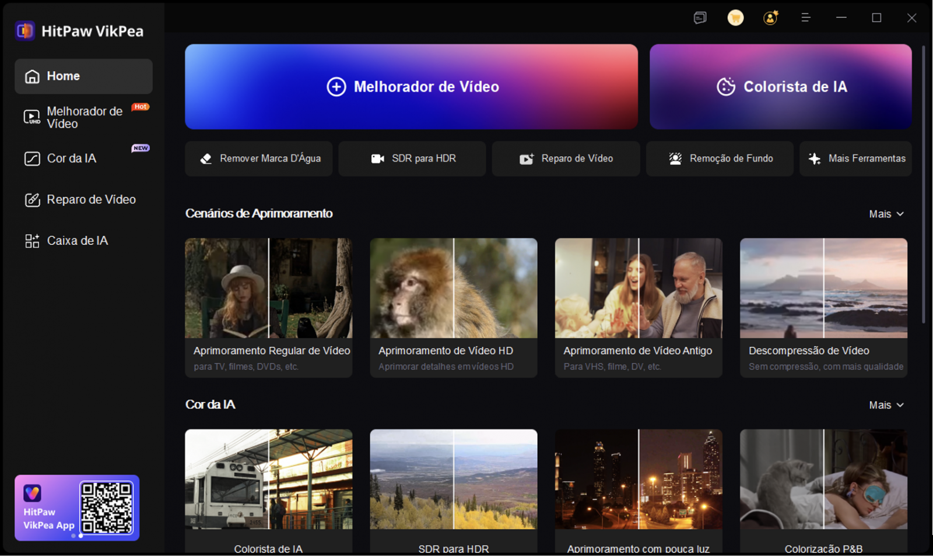Click the SDR para HDR camera icon
Image resolution: width=933 pixels, height=560 pixels.
click(378, 159)
